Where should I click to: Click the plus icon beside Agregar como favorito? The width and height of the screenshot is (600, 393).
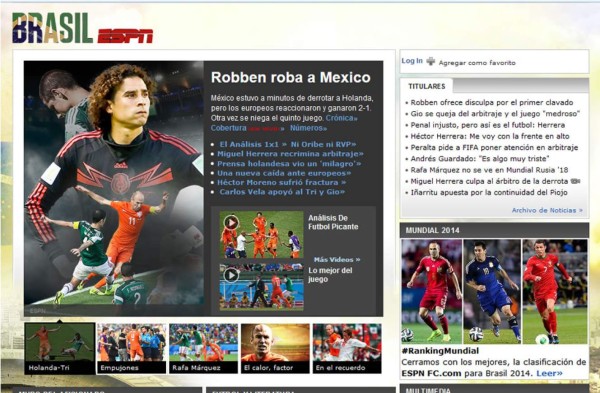coord(431,61)
